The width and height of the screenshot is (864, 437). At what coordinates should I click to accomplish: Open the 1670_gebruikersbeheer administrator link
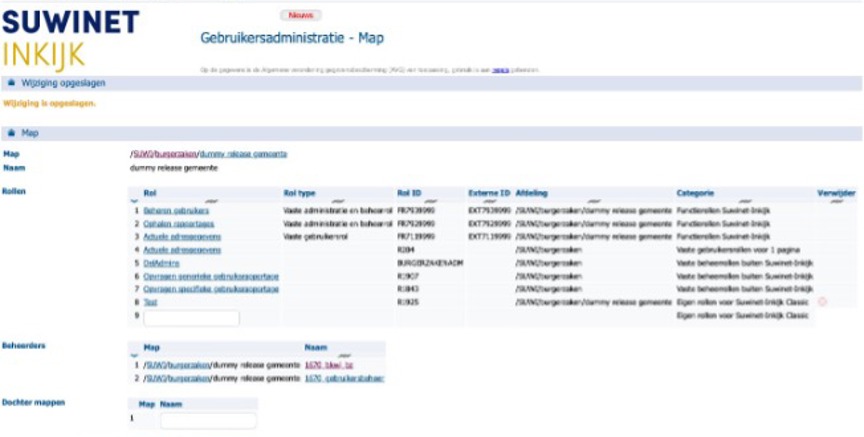tap(344, 378)
